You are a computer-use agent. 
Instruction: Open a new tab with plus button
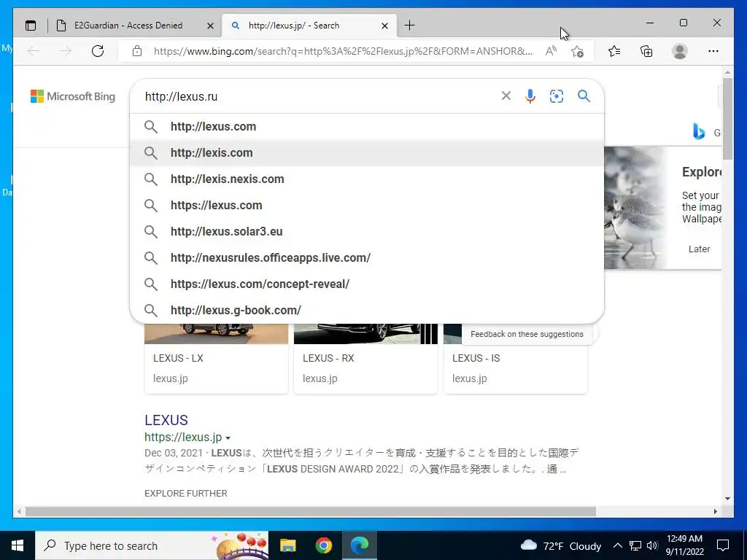click(409, 26)
